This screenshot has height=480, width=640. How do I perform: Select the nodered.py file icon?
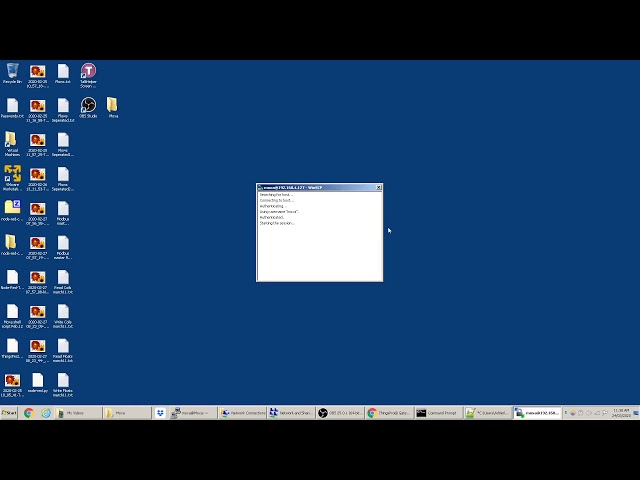pos(38,382)
